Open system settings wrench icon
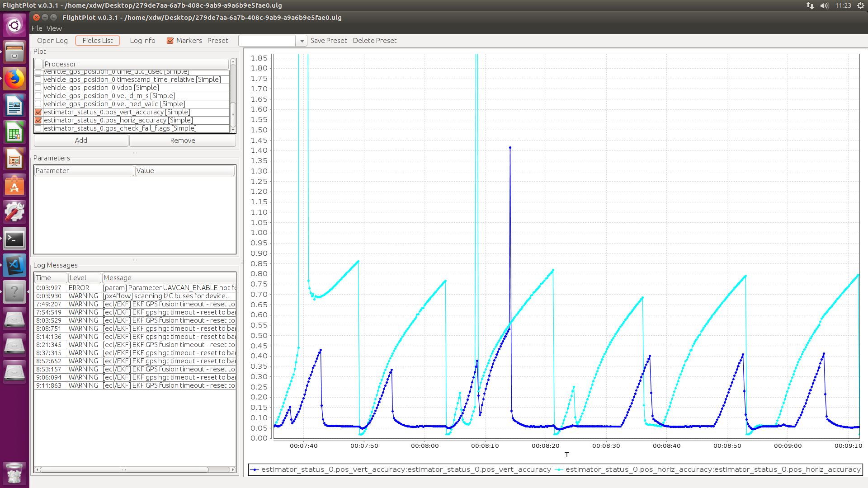 tap(14, 212)
